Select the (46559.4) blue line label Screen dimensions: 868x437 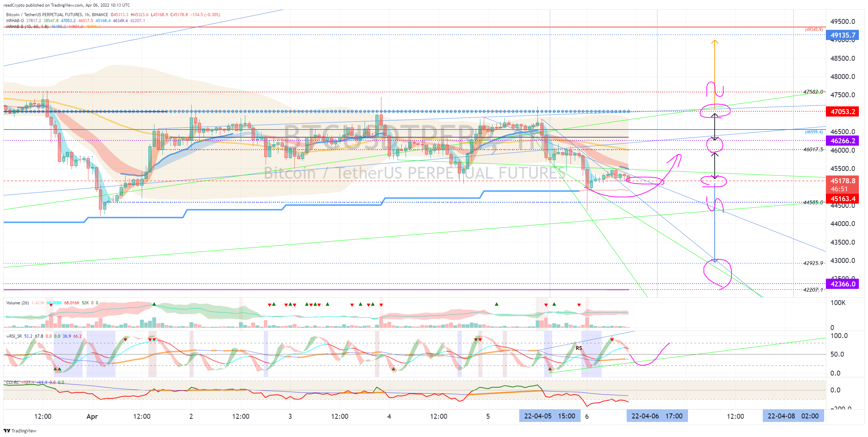pyautogui.click(x=814, y=132)
